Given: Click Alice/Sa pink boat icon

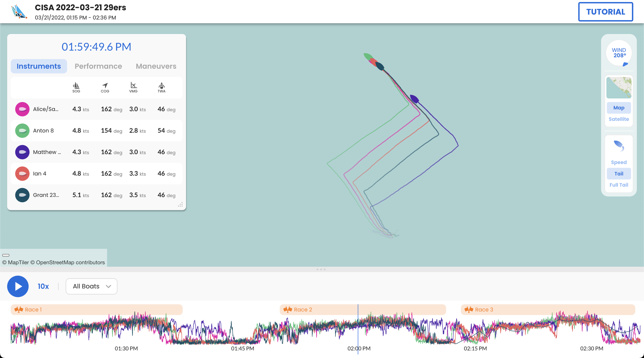Looking at the screenshot, I should point(22,109).
